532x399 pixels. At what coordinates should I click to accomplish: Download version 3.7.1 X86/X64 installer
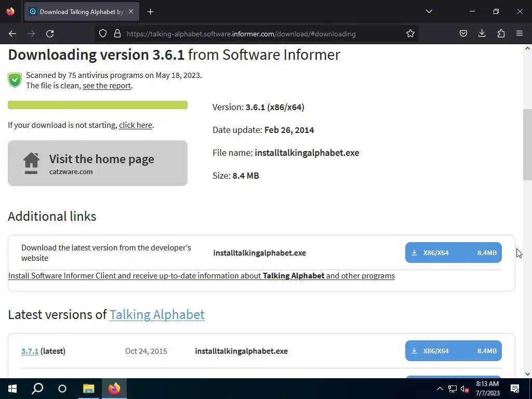(453, 351)
